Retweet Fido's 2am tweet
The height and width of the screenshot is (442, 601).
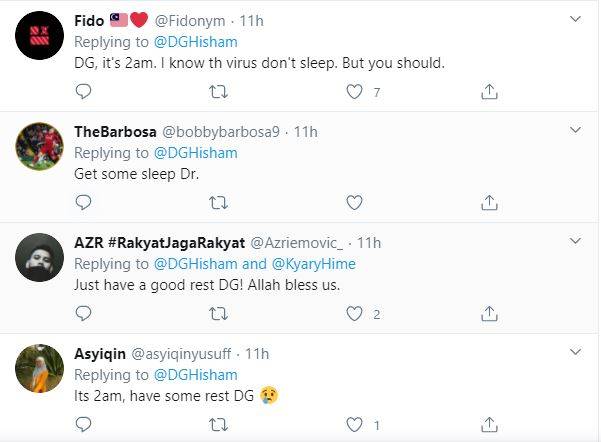(218, 92)
